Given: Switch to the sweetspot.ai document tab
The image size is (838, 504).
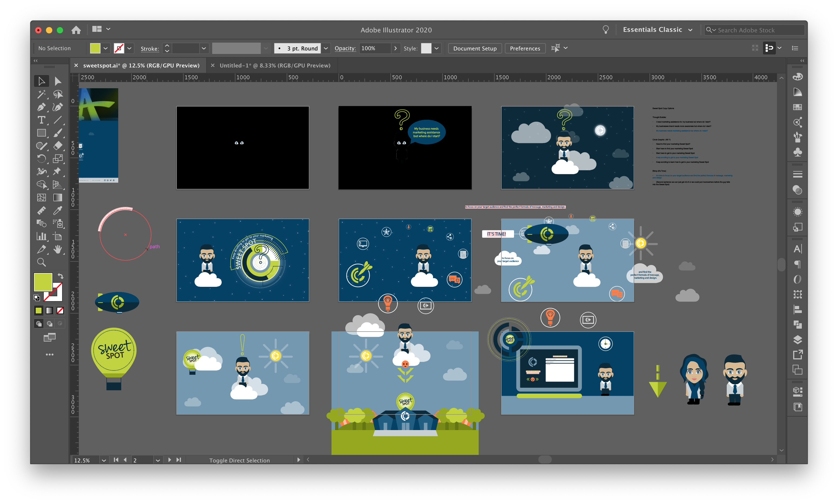Looking at the screenshot, I should [141, 66].
